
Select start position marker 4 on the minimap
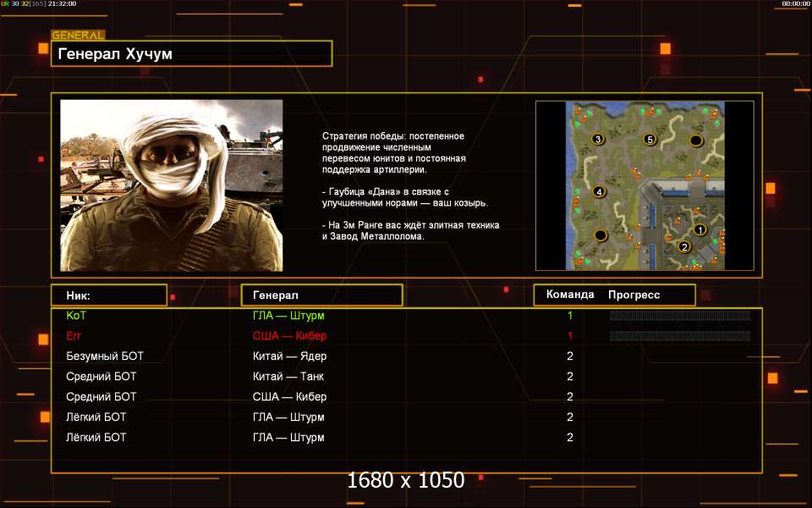pyautogui.click(x=599, y=192)
